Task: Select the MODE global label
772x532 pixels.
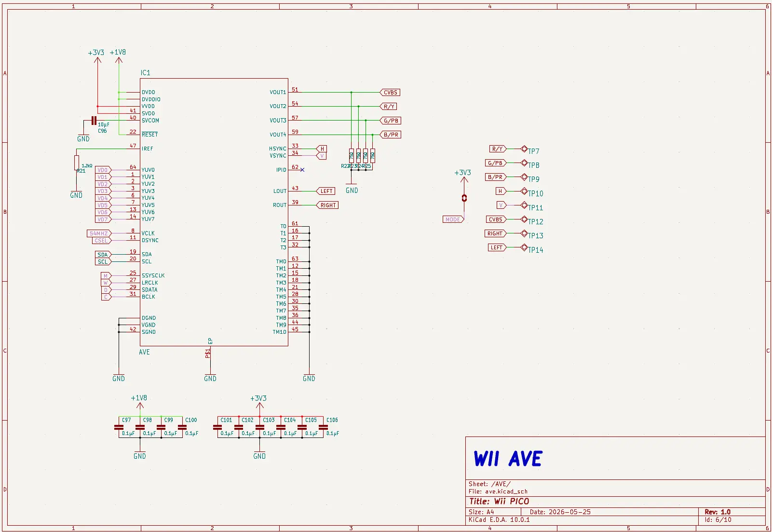Action: click(453, 219)
